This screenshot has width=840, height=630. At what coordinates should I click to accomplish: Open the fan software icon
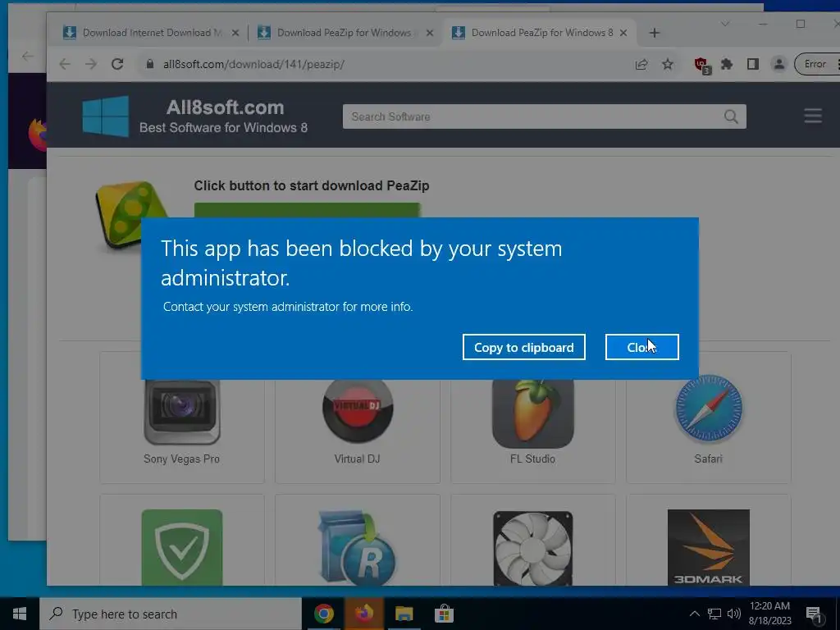pyautogui.click(x=533, y=548)
